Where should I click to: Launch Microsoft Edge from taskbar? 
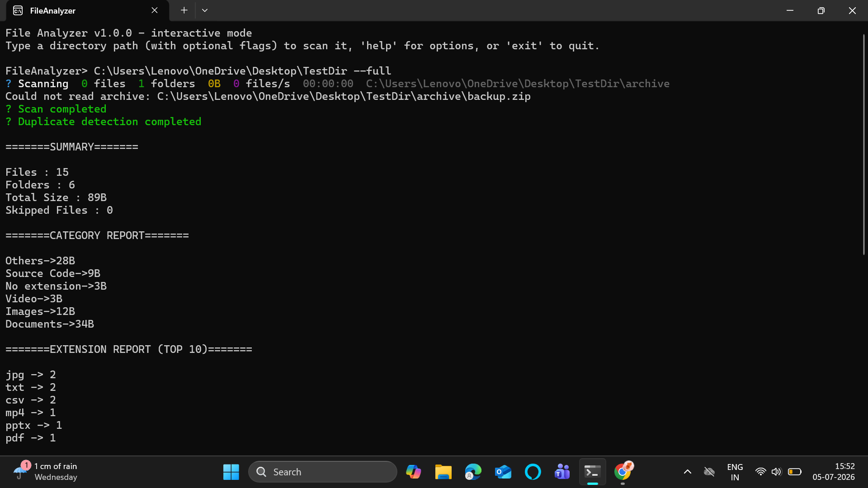pyautogui.click(x=473, y=472)
